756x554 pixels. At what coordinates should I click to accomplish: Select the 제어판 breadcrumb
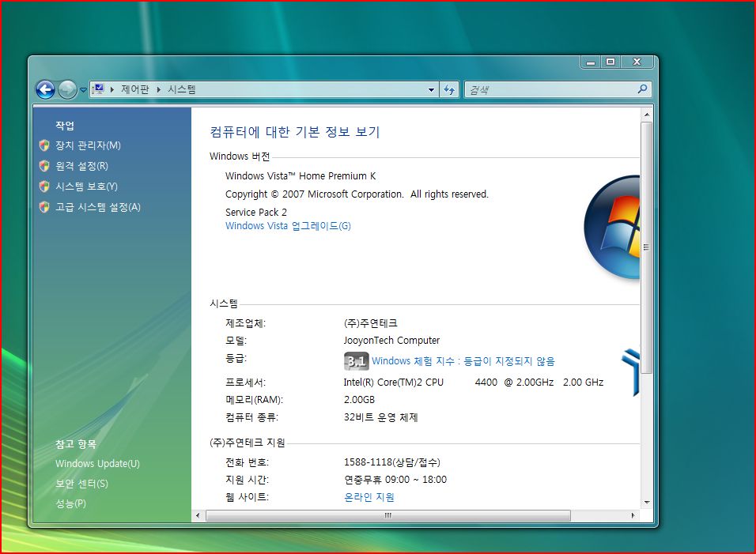pos(135,89)
